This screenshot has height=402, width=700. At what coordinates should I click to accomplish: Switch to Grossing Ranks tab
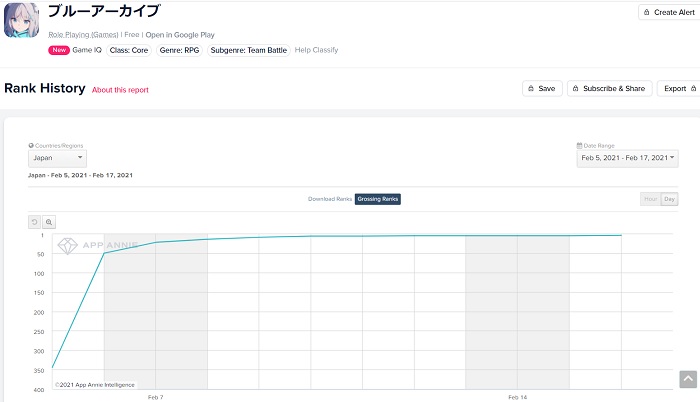[378, 199]
